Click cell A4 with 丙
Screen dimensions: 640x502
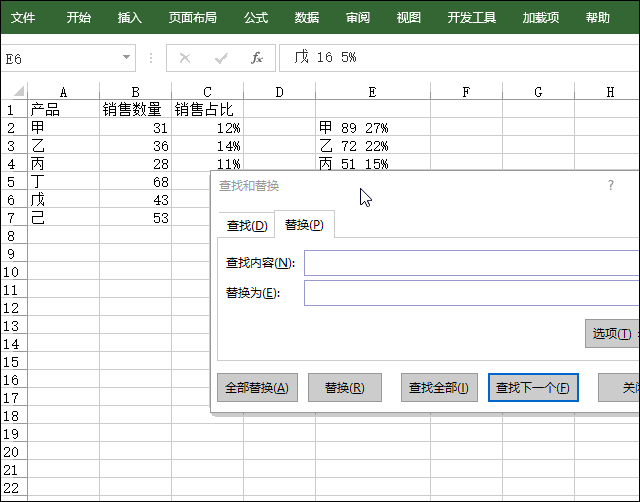coord(63,164)
